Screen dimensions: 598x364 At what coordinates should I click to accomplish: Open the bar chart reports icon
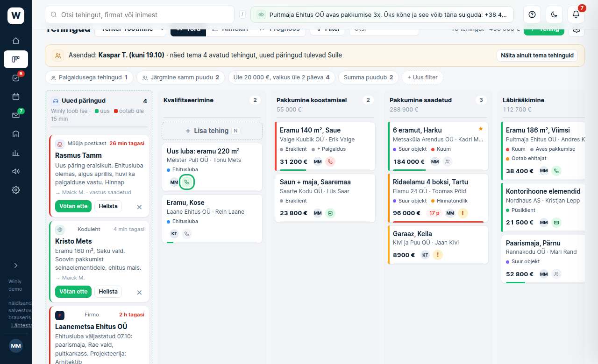[x=16, y=153]
